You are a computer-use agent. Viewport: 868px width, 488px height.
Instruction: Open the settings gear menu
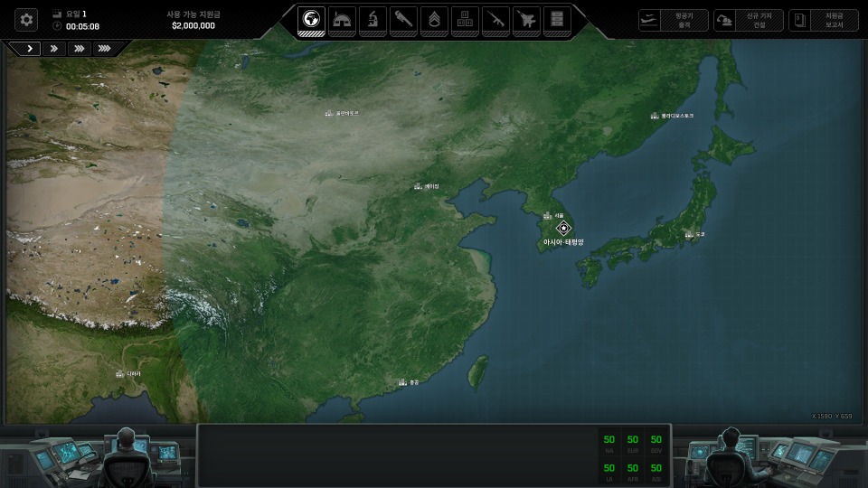point(26,21)
